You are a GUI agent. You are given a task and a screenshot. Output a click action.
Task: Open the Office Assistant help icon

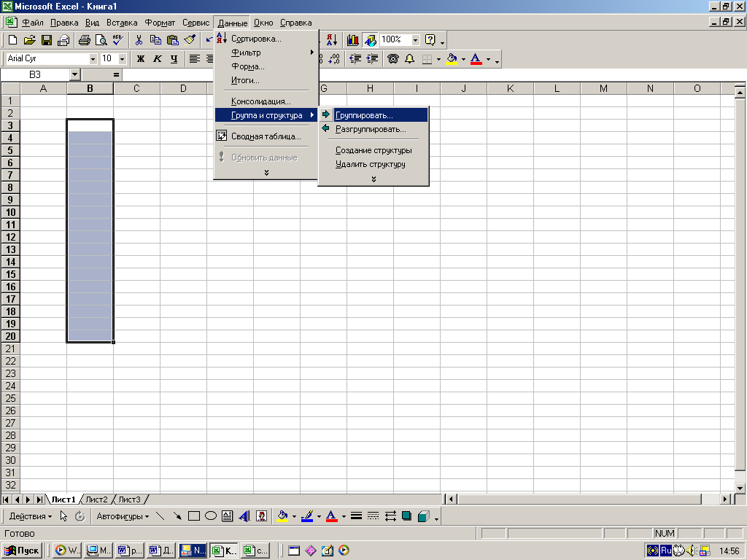point(430,40)
